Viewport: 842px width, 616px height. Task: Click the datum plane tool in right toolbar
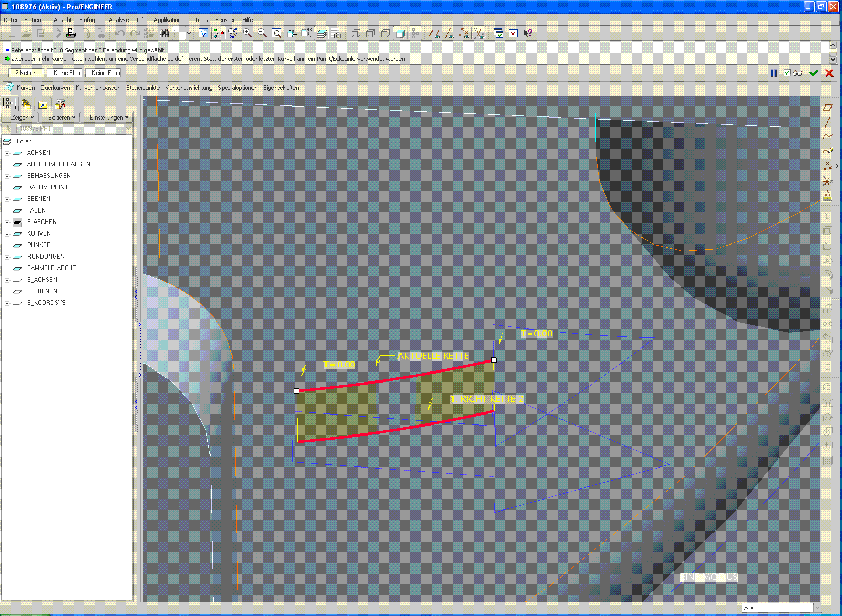click(827, 108)
